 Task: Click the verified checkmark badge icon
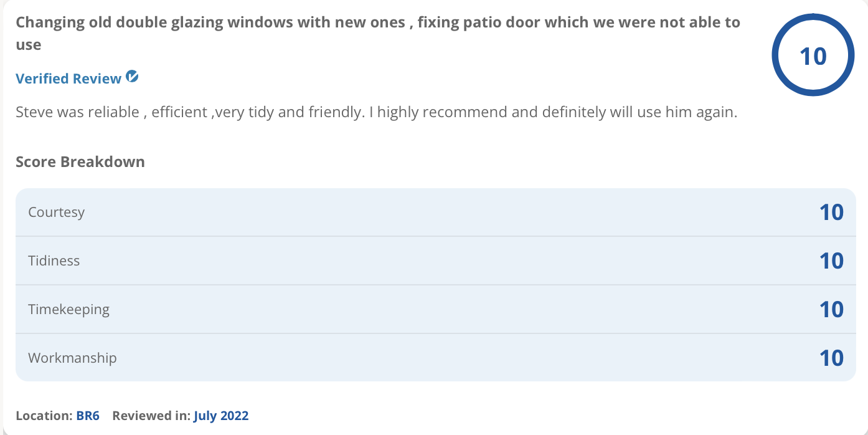(132, 77)
